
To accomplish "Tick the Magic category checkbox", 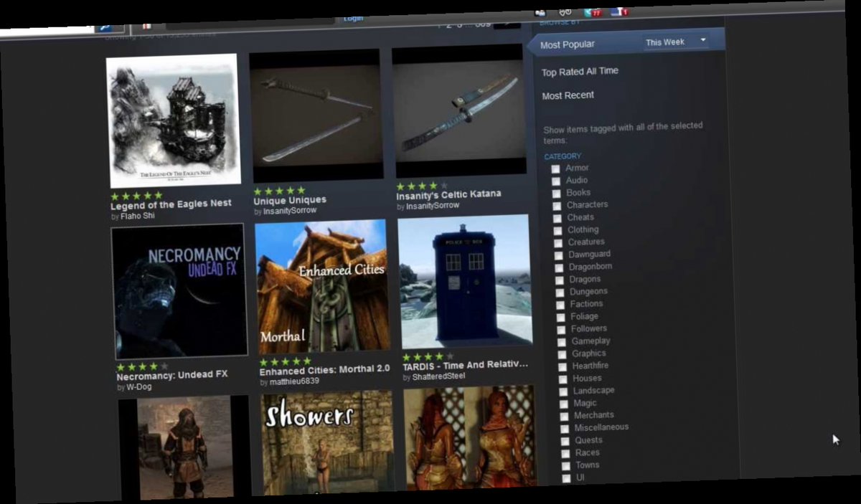I will tap(564, 404).
